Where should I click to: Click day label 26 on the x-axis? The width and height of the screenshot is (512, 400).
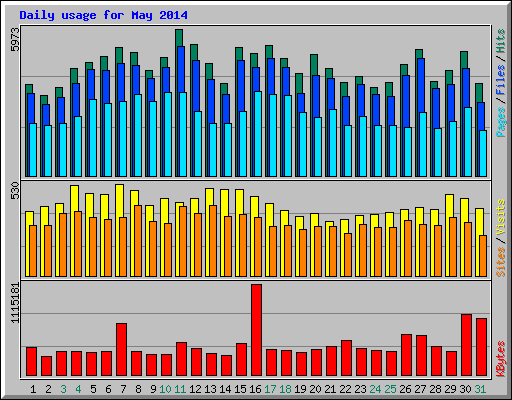pyautogui.click(x=405, y=389)
